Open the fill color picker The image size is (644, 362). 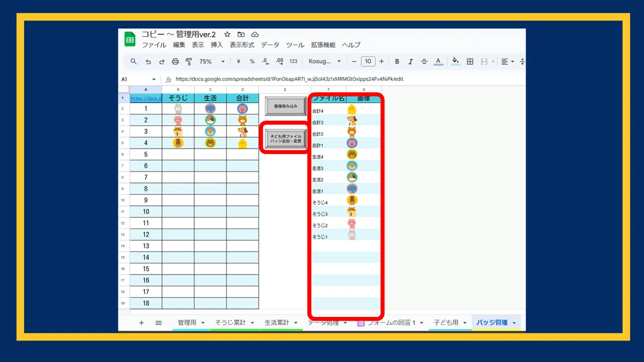pos(456,62)
